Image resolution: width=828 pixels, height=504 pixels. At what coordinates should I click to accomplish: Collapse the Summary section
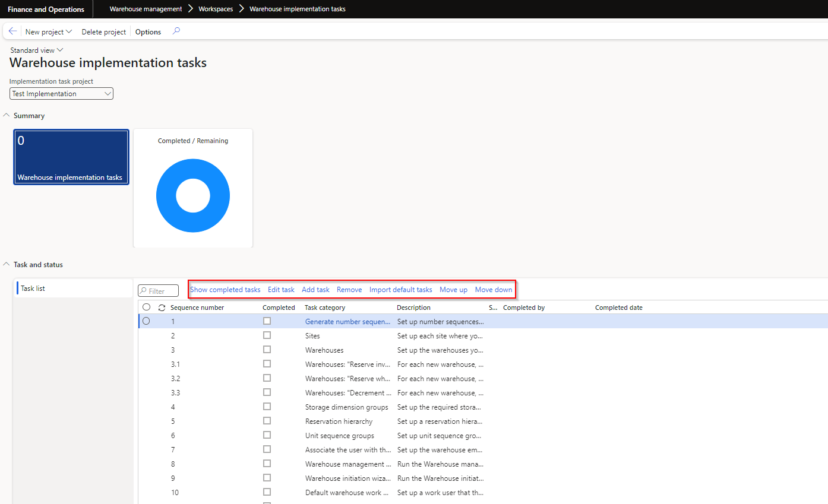point(7,116)
